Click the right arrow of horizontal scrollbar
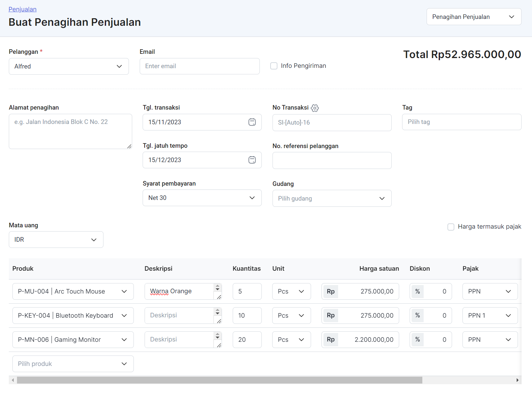This screenshot has width=532, height=393. click(x=517, y=380)
